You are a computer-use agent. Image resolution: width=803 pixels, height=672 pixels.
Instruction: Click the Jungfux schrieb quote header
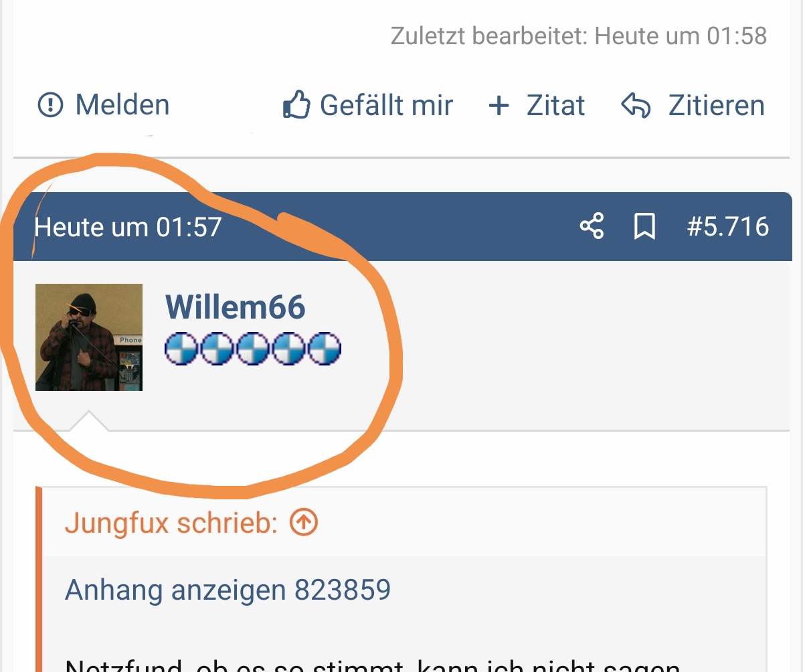click(171, 523)
